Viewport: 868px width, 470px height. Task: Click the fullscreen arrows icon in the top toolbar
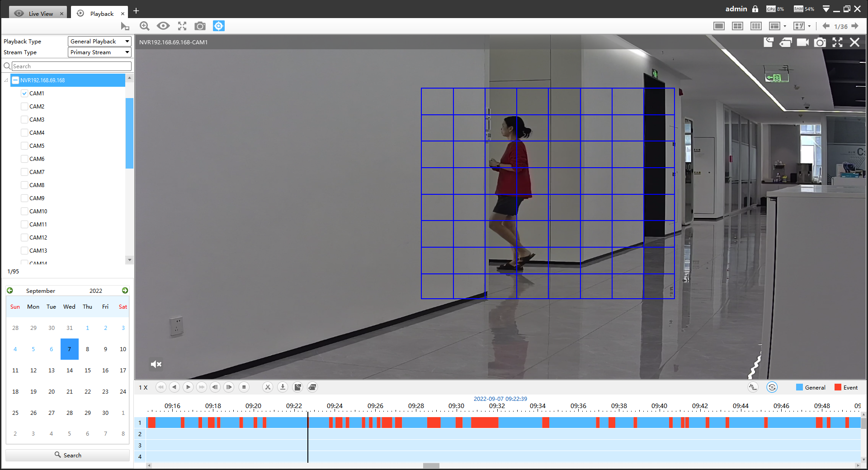pyautogui.click(x=182, y=26)
